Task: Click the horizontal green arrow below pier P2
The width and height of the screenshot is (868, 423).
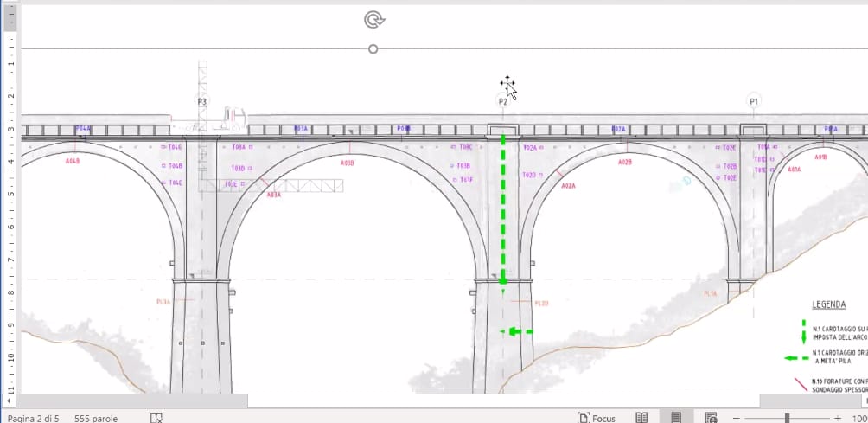Action: (516, 331)
